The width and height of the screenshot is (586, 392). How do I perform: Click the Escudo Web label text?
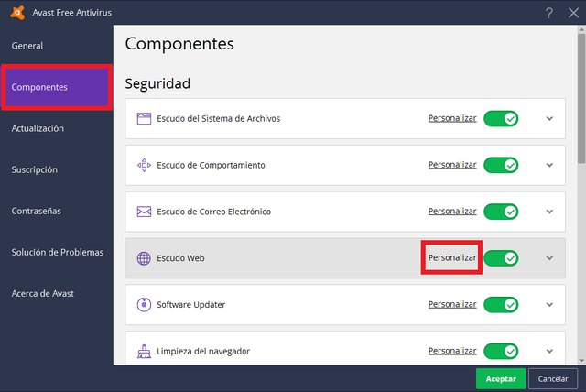(x=180, y=258)
